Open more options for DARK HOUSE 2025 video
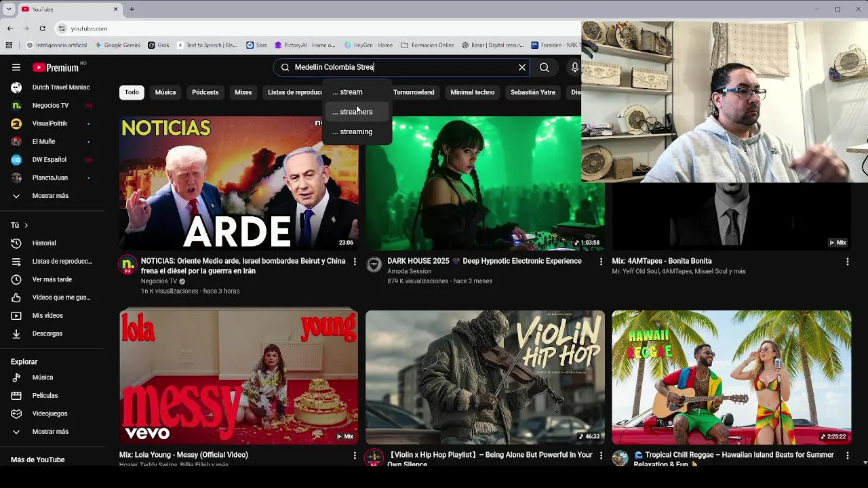Image resolution: width=868 pixels, height=488 pixels. click(x=601, y=262)
